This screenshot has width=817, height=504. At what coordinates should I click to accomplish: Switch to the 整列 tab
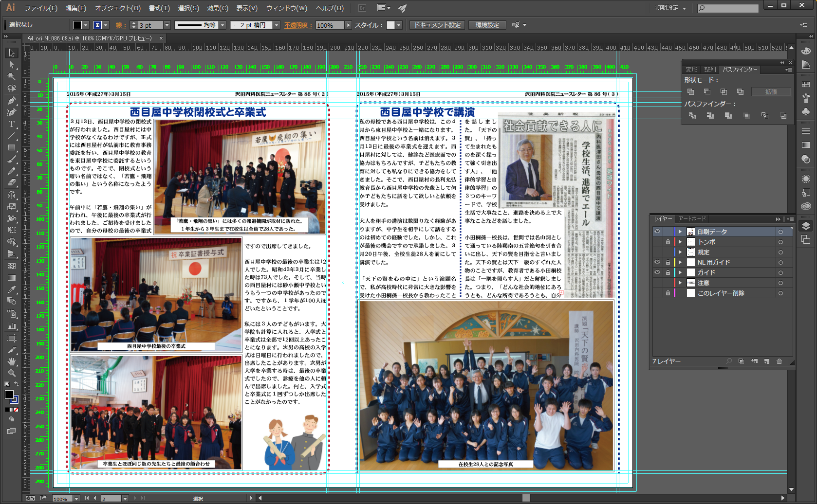click(x=710, y=70)
